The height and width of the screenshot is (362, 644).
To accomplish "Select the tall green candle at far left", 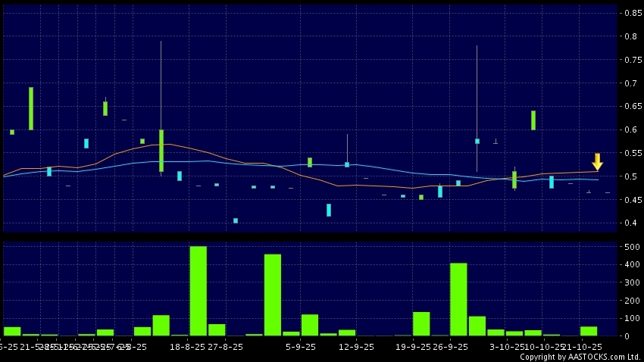I will coord(31,108).
